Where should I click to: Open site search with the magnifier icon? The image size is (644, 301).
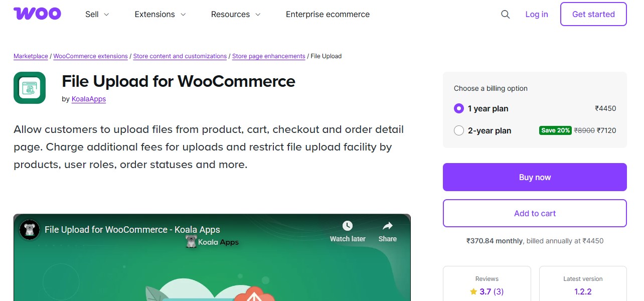click(x=505, y=15)
